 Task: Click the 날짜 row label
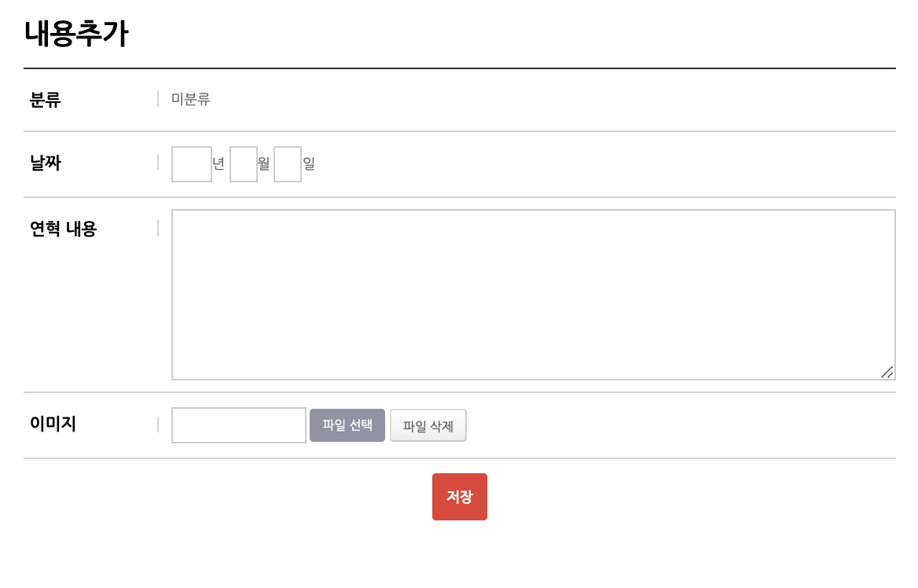[45, 163]
